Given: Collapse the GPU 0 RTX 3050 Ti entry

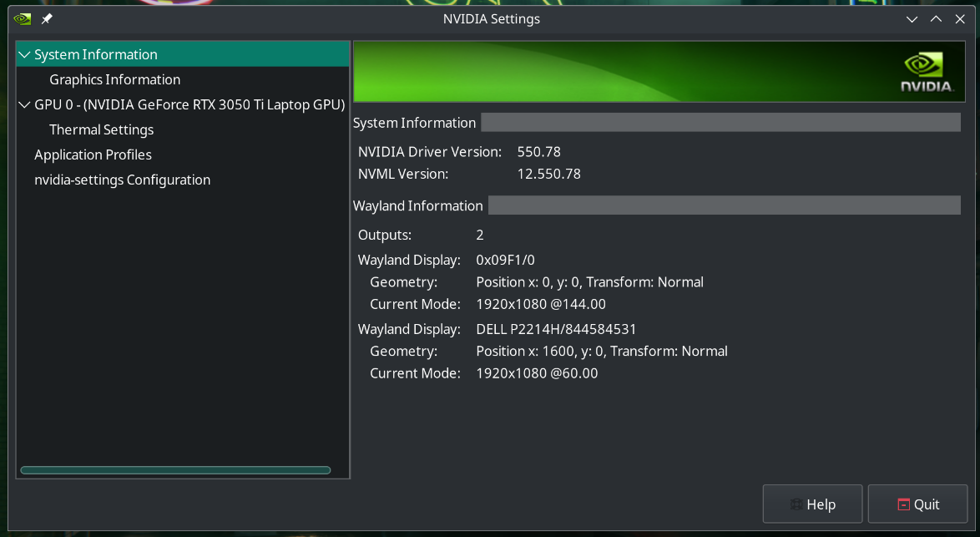Looking at the screenshot, I should coord(23,104).
